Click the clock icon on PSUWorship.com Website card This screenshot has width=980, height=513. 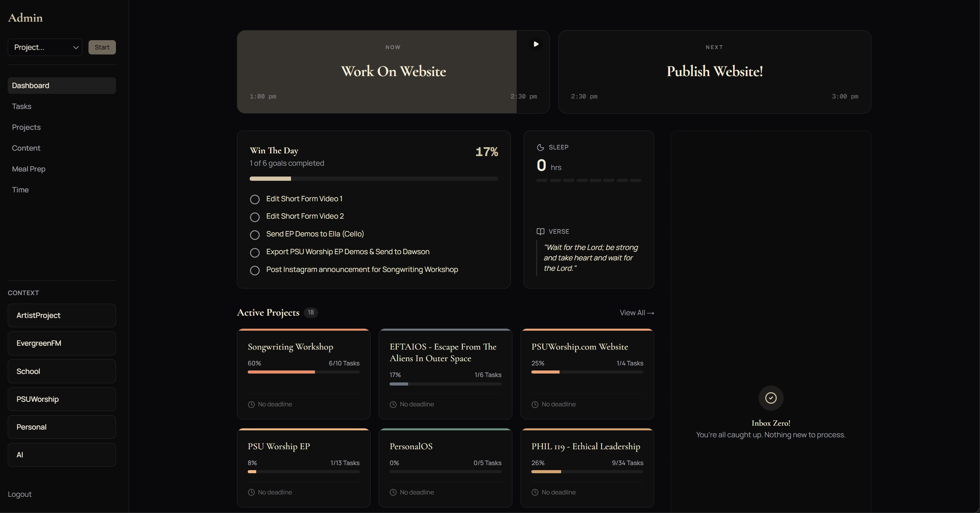(x=535, y=404)
